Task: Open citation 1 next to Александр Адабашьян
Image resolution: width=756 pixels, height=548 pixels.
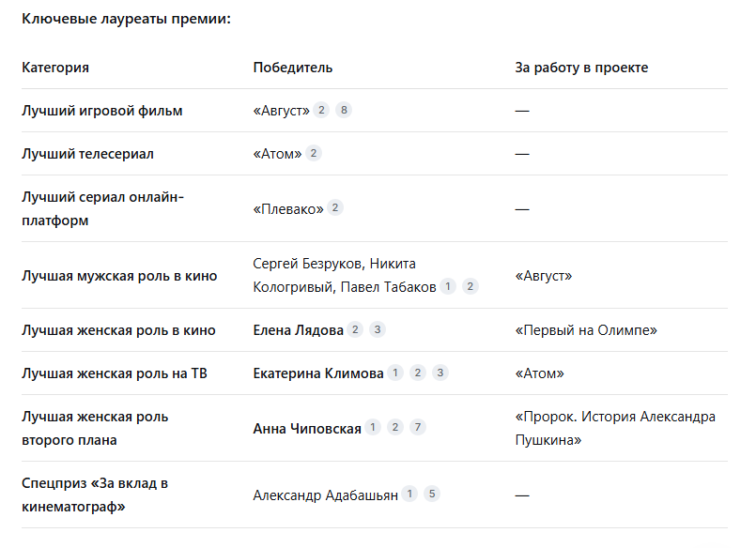Action: pos(409,495)
